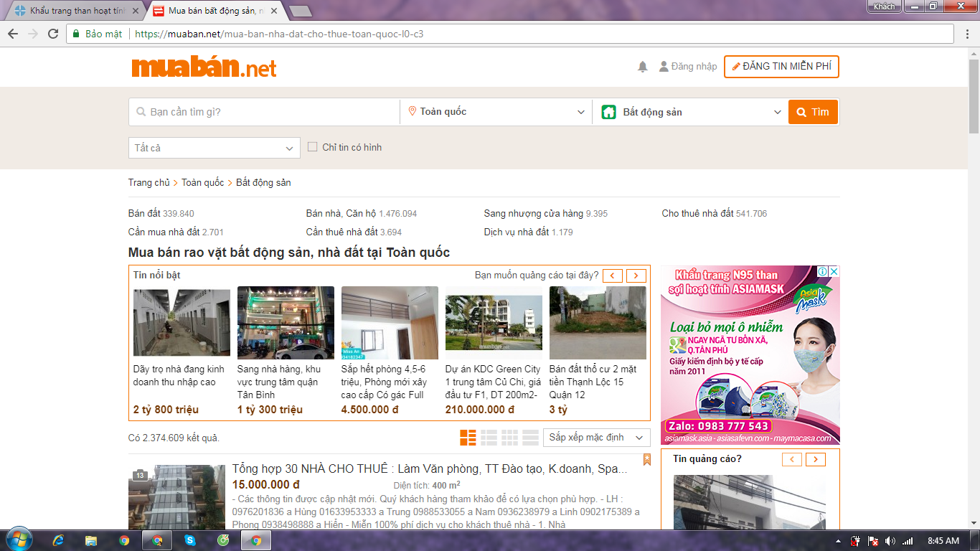Click Bạn muốn quảng cáo tại đây link
Viewport: 980px width, 551px height.
[537, 275]
